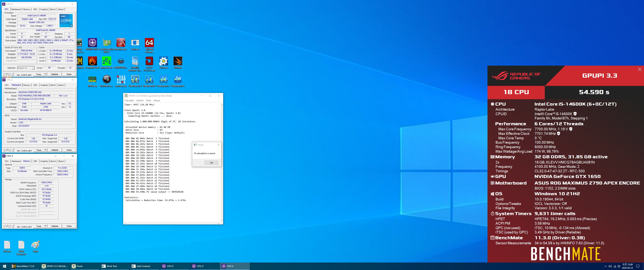Click BIOS version 1102 field
Viewport: 644px width, 270px height.
(45, 122)
